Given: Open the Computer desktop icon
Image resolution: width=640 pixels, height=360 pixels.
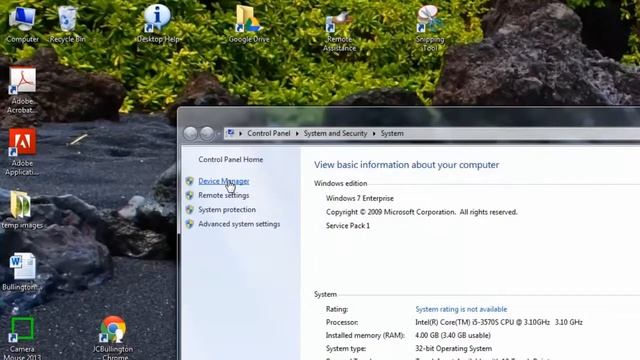Looking at the screenshot, I should coord(22,24).
